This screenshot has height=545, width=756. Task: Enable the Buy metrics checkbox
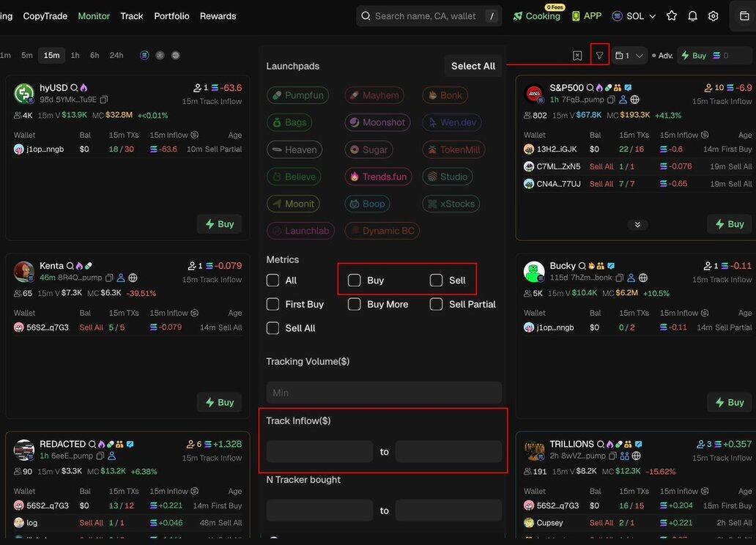355,281
